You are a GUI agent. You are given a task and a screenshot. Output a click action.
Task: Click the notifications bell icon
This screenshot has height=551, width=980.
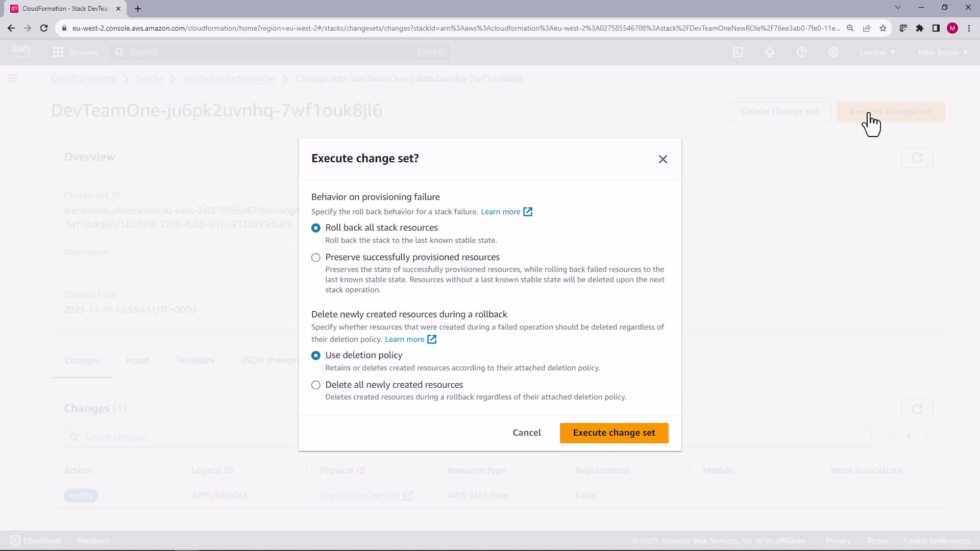770,52
